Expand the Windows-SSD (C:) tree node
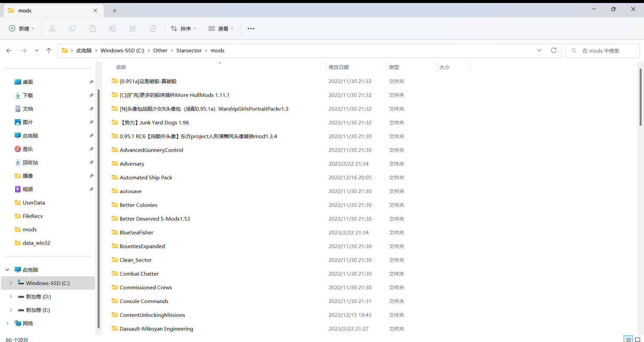 coord(11,283)
